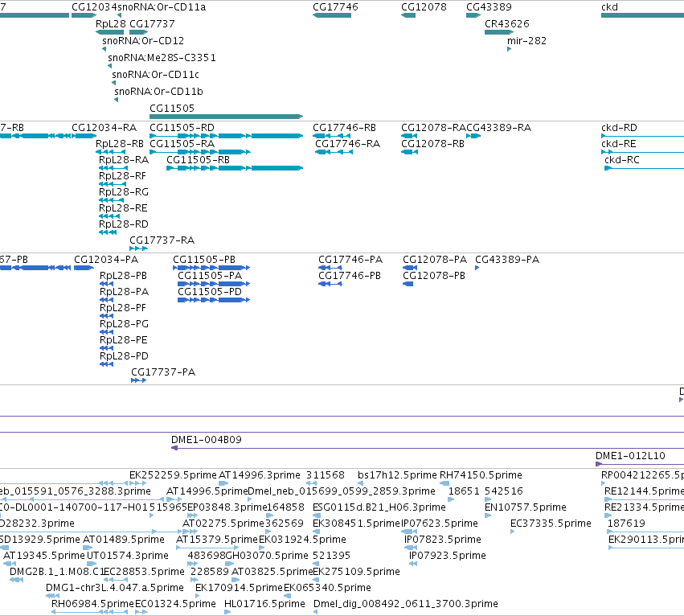The height and width of the screenshot is (616, 684).
Task: Click the RpL28-RB transcript label
Action: [x=120, y=144]
